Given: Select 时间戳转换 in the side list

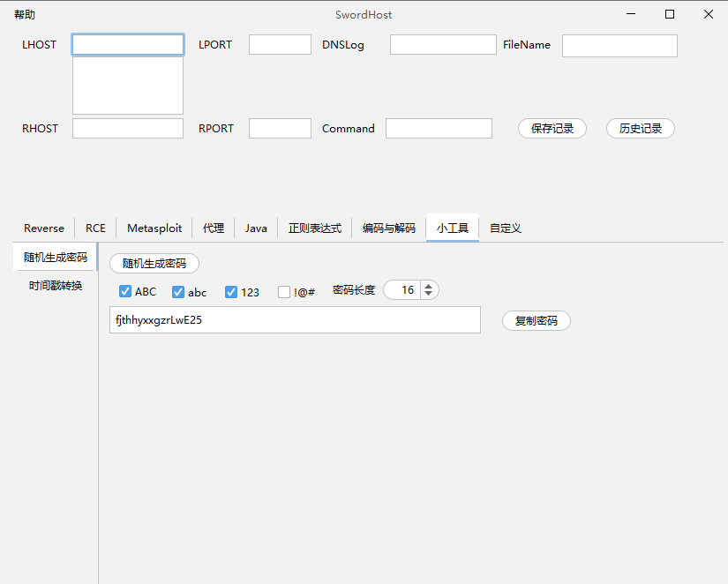Looking at the screenshot, I should tap(56, 286).
